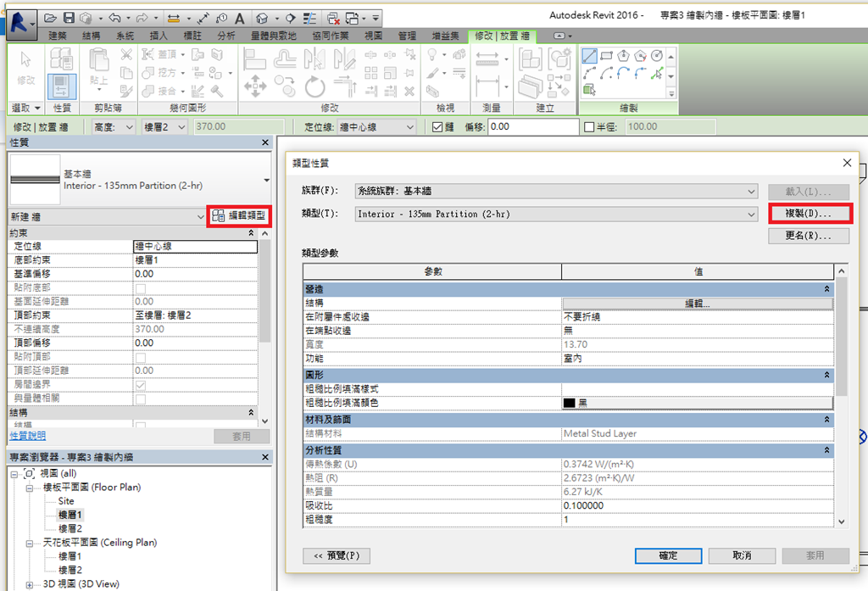Screen dimensions: 868x591
Task: Select Site in the project browser
Action: click(x=66, y=501)
